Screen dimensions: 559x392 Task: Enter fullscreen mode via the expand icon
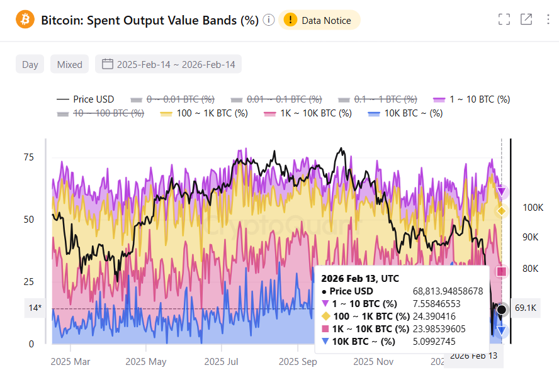point(504,19)
